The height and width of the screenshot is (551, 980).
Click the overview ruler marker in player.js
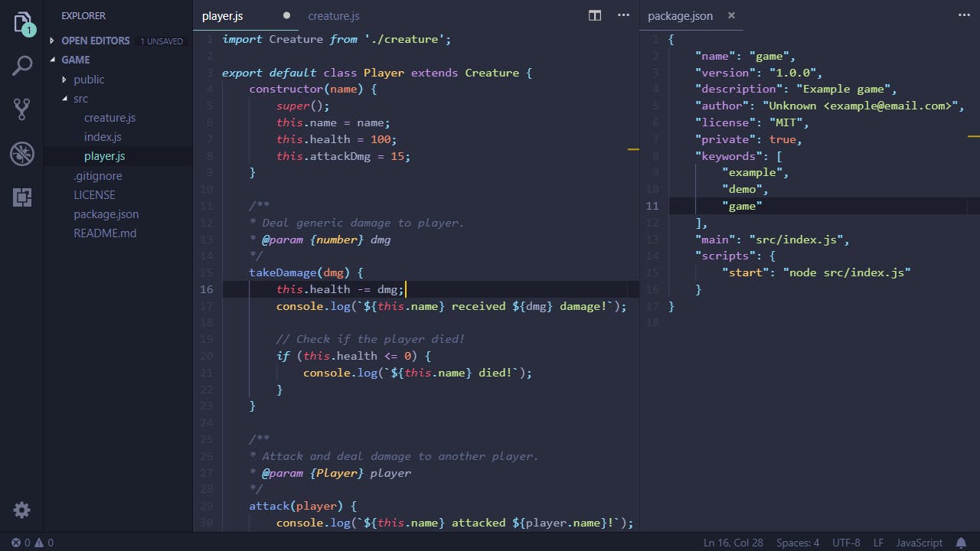point(633,149)
